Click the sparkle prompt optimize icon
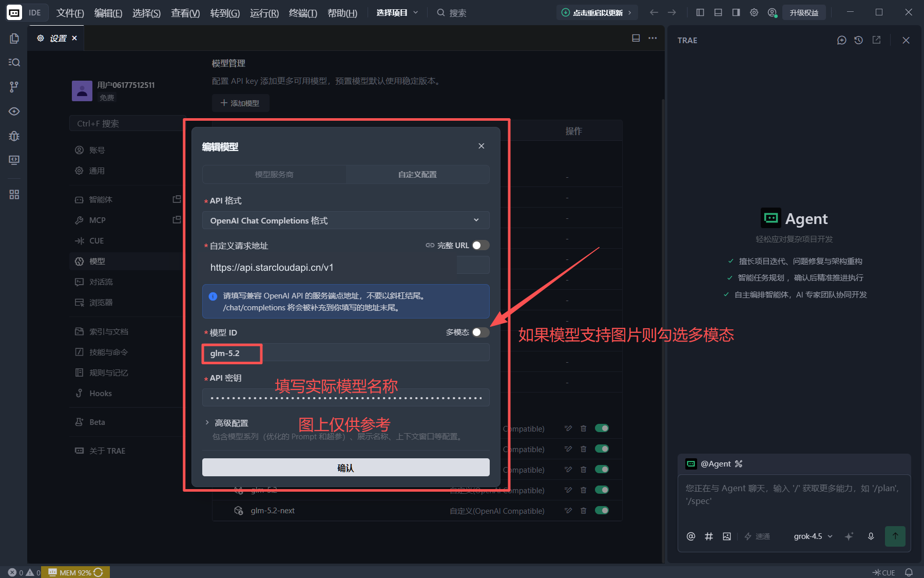Image resolution: width=924 pixels, height=578 pixels. click(849, 536)
